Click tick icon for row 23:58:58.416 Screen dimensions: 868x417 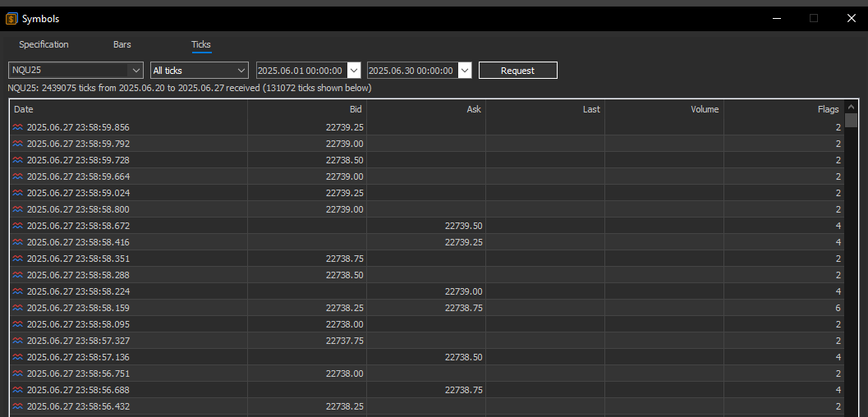[18, 242]
